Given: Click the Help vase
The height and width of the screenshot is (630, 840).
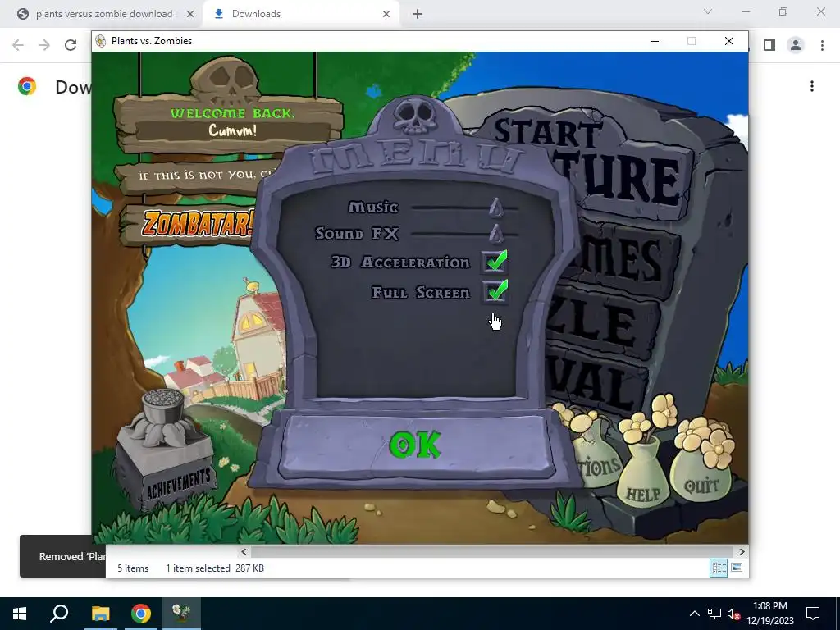Looking at the screenshot, I should point(641,472).
